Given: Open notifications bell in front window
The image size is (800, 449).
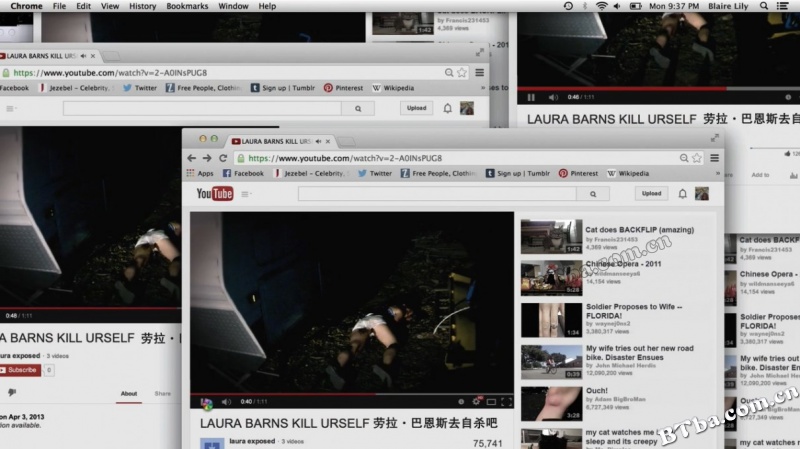Looking at the screenshot, I should 682,194.
